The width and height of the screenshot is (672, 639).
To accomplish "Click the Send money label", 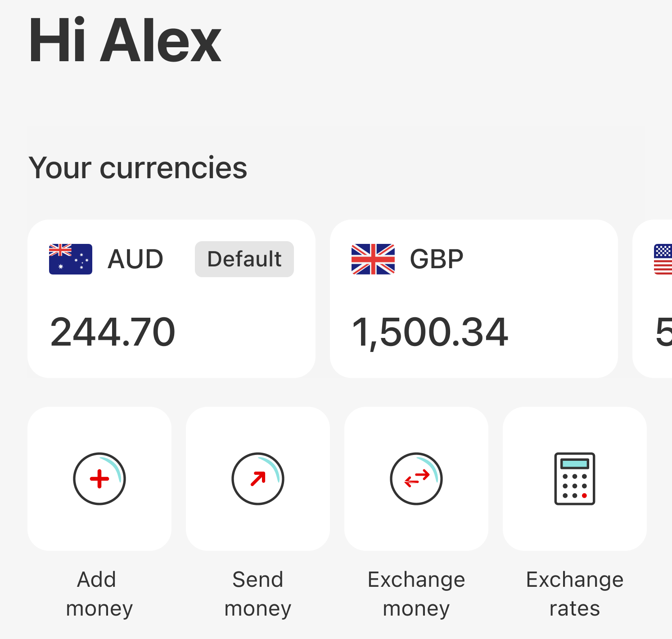I will pos(258,594).
